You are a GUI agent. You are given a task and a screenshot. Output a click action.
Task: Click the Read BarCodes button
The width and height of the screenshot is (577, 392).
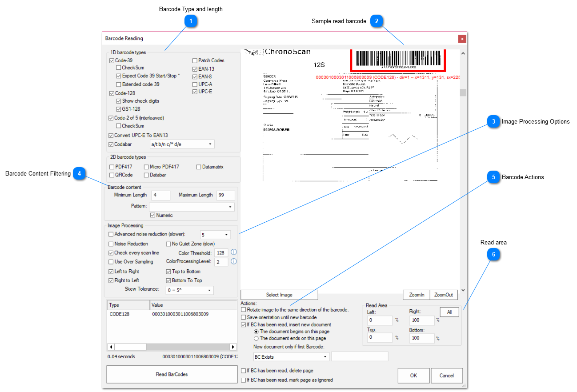(x=172, y=375)
